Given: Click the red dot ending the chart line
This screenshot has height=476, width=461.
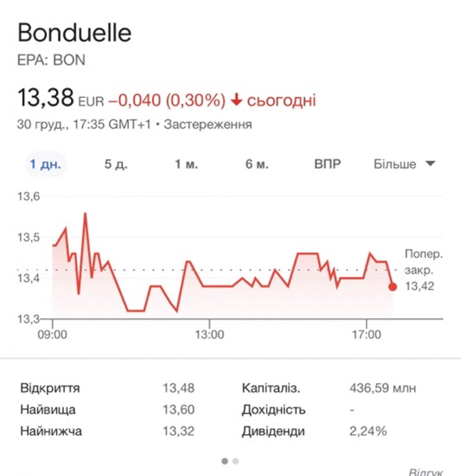Looking at the screenshot, I should [393, 286].
